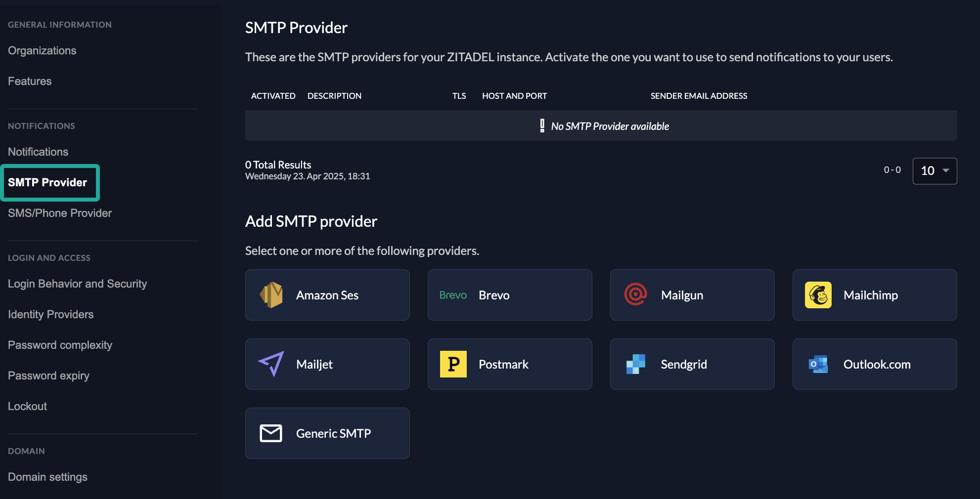Click the yellow Mailchimp monkey icon
Image resolution: width=980 pixels, height=499 pixels.
pyautogui.click(x=818, y=295)
